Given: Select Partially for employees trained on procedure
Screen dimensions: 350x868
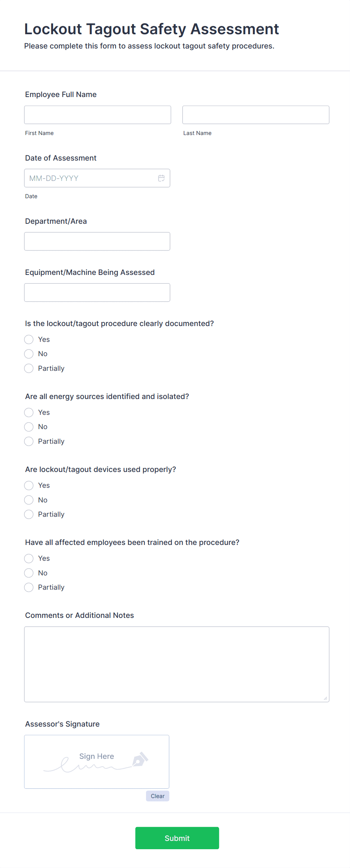Looking at the screenshot, I should pyautogui.click(x=29, y=587).
